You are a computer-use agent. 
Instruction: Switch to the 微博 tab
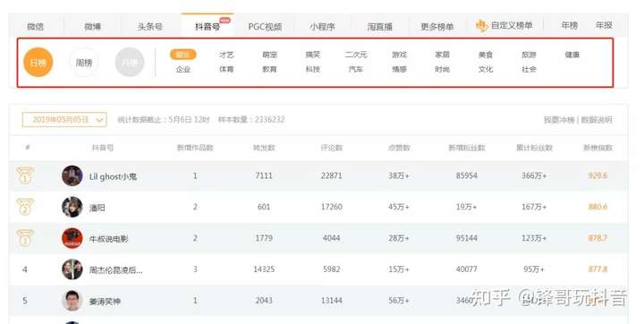pyautogui.click(x=92, y=26)
